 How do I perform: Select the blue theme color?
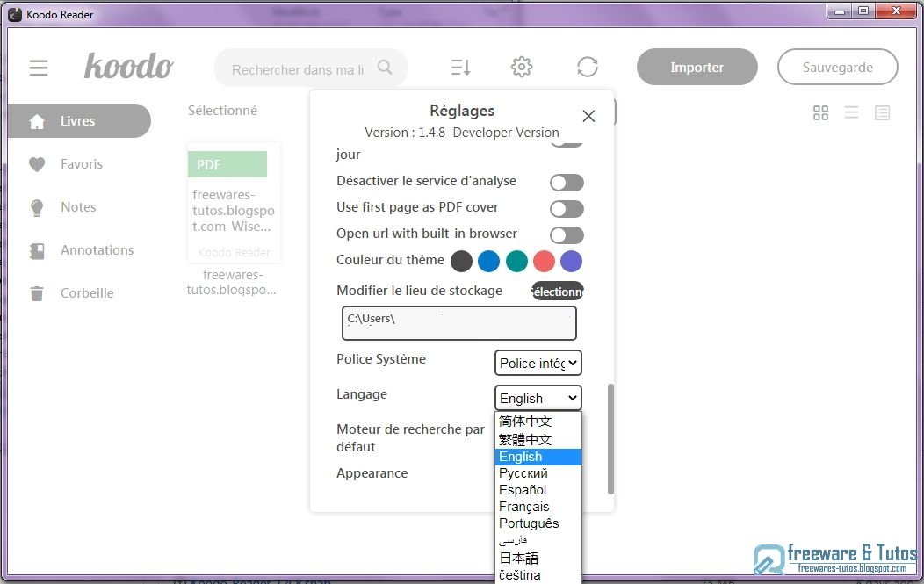[488, 261]
